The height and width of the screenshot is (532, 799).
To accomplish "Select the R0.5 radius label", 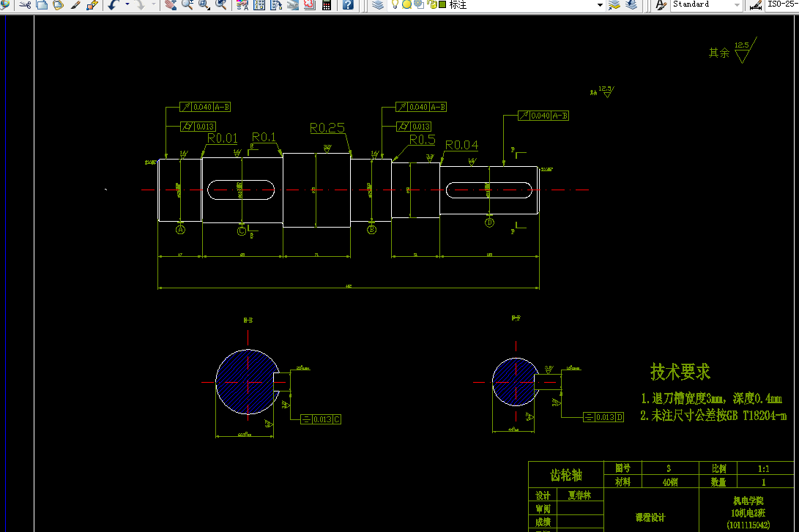I will pyautogui.click(x=423, y=140).
